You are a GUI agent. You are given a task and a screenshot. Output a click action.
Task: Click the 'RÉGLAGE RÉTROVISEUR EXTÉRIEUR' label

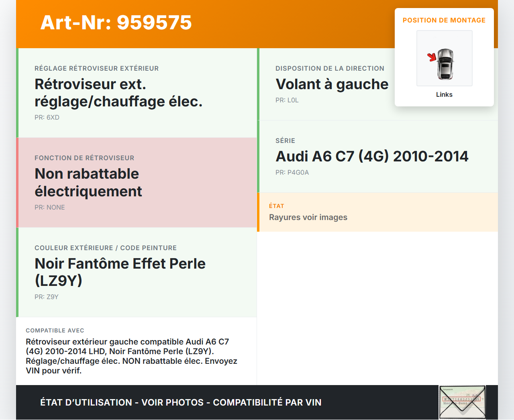coord(97,68)
